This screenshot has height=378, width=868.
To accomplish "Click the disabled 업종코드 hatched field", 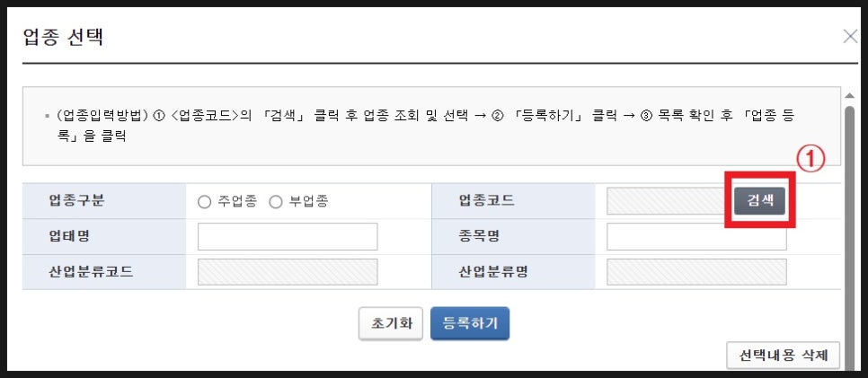I will pos(669,201).
